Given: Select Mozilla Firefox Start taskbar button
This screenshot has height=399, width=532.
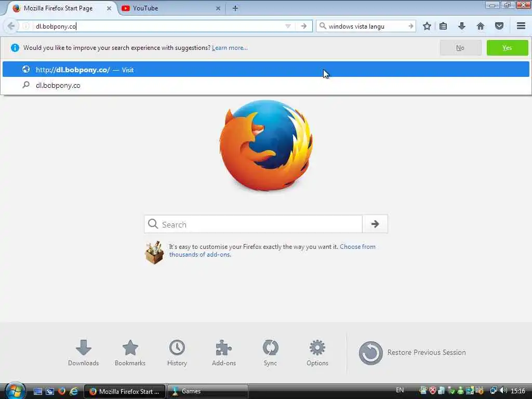Looking at the screenshot, I should [125, 391].
